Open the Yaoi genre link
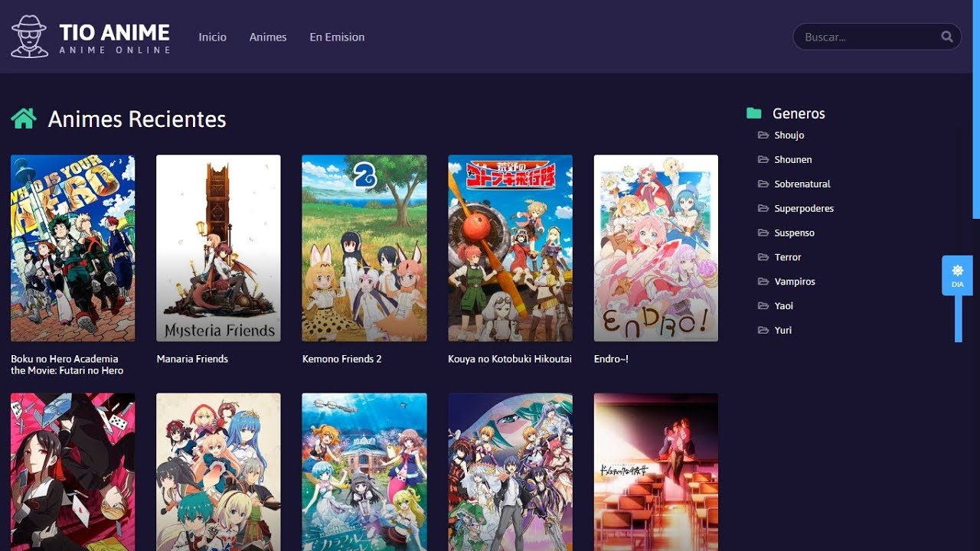 784,305
